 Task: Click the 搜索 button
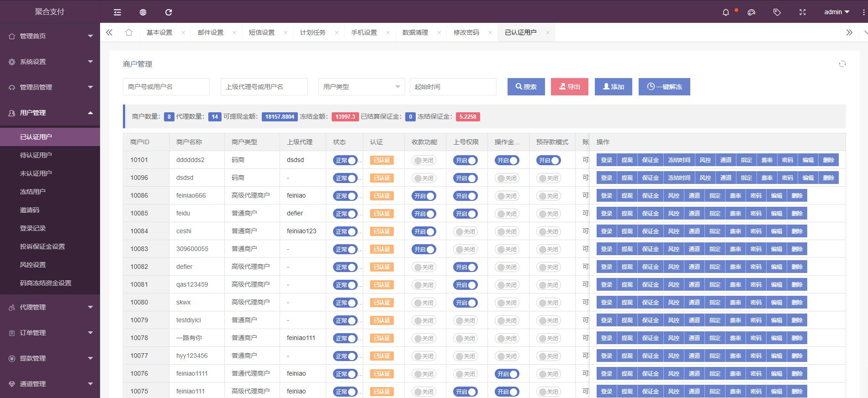coord(526,87)
